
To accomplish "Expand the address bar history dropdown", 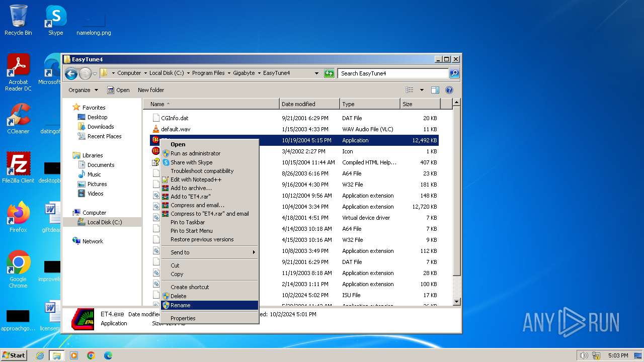I will (x=316, y=73).
